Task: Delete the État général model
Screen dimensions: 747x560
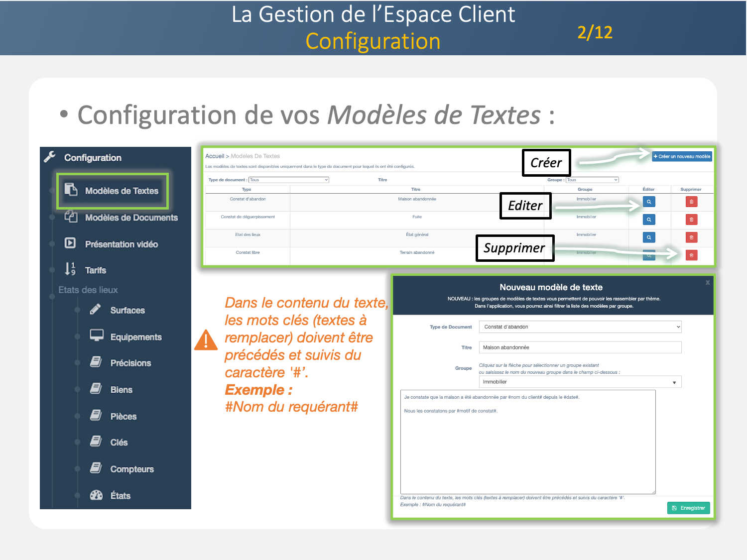Action: pyautogui.click(x=691, y=237)
